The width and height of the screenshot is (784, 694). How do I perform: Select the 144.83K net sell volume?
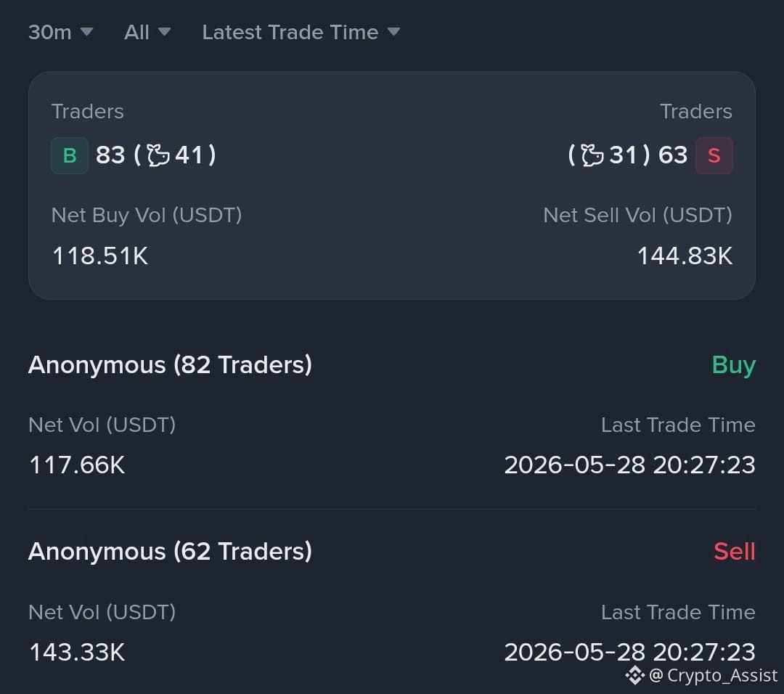685,256
